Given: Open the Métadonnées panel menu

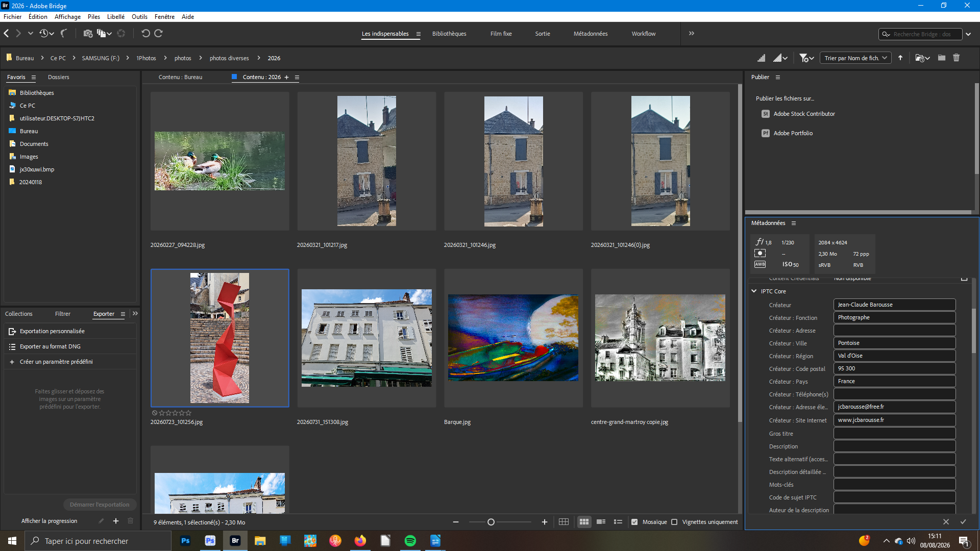Looking at the screenshot, I should (x=794, y=223).
